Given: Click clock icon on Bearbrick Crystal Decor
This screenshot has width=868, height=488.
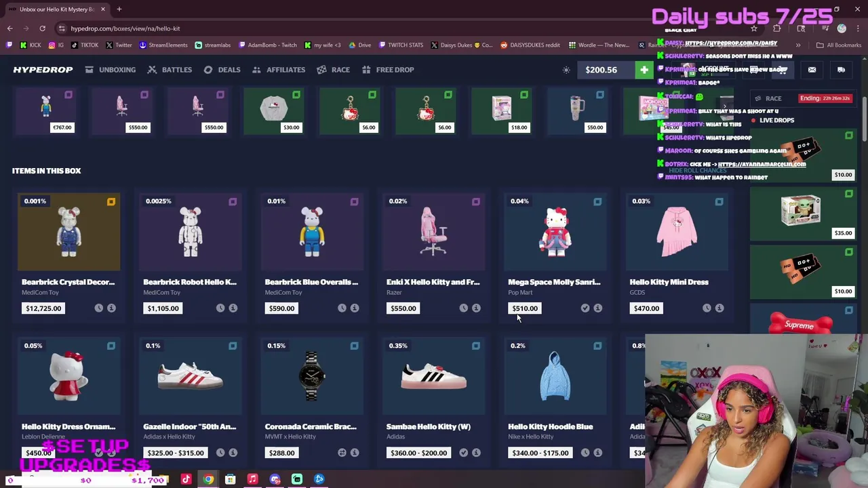Looking at the screenshot, I should pos(98,308).
